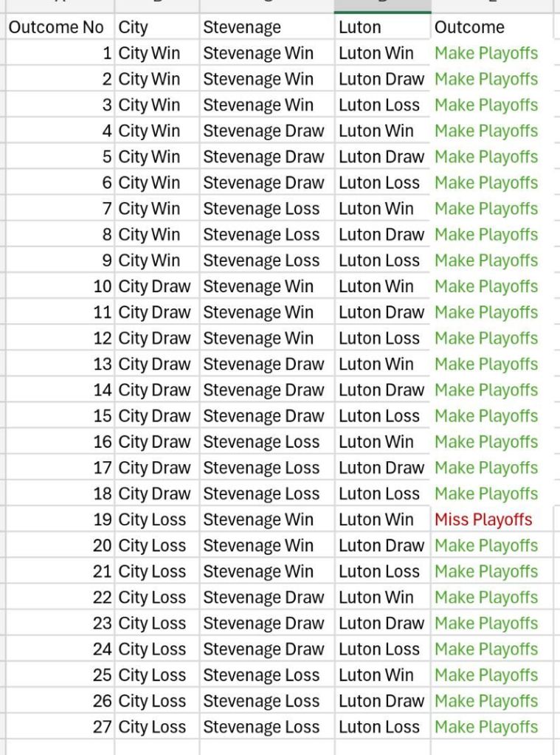The width and height of the screenshot is (560, 755).
Task: Select Make Playoffs cell for outcome 27
Action: coord(486,727)
